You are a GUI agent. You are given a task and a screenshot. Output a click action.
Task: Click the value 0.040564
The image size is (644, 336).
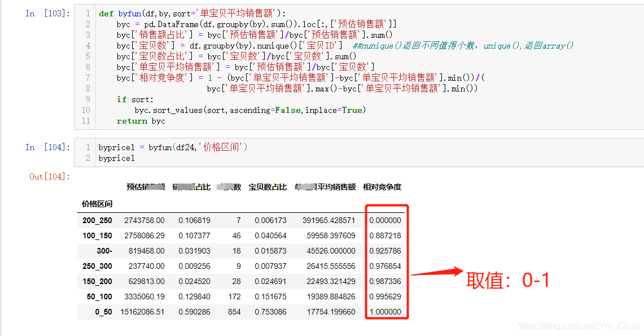pyautogui.click(x=271, y=235)
